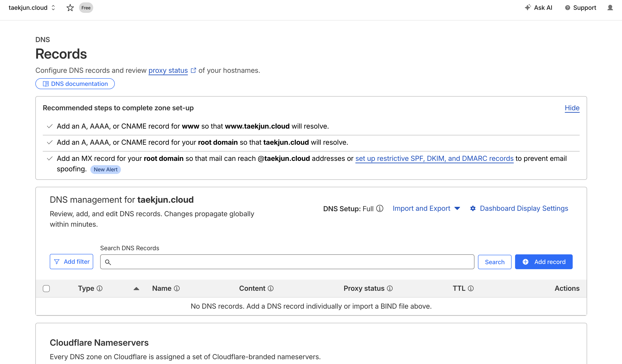The height and width of the screenshot is (364, 622).
Task: Click the Ask AI button
Action: [538, 8]
